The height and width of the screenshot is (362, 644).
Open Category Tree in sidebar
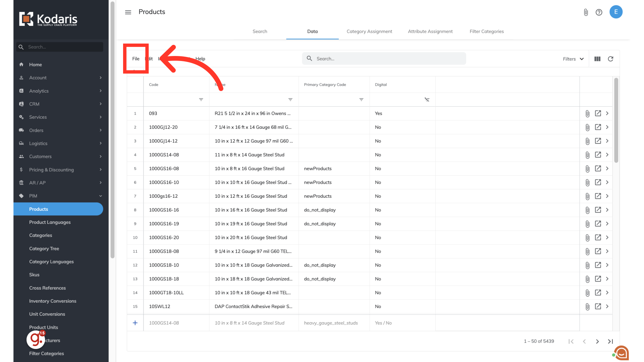[44, 248]
